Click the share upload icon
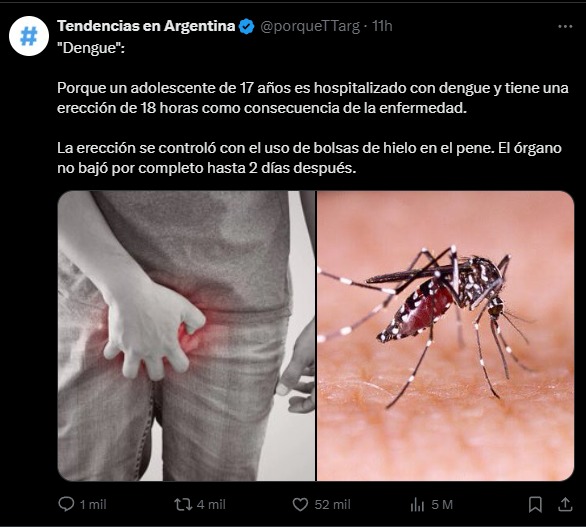Viewport: 586px width, 527px height. point(565,505)
